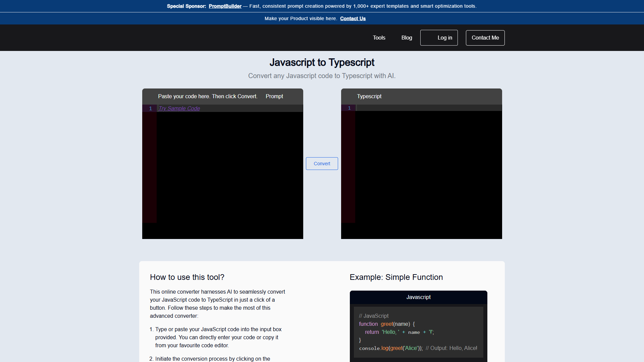The image size is (644, 362).
Task: Click the 'return 'Hello, '' code line
Action: 399,332
